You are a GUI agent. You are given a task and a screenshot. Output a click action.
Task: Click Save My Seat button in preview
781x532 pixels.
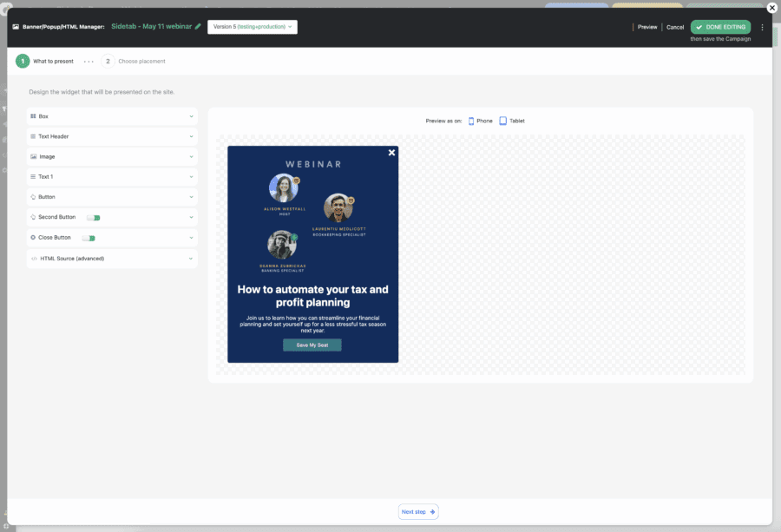pyautogui.click(x=312, y=345)
